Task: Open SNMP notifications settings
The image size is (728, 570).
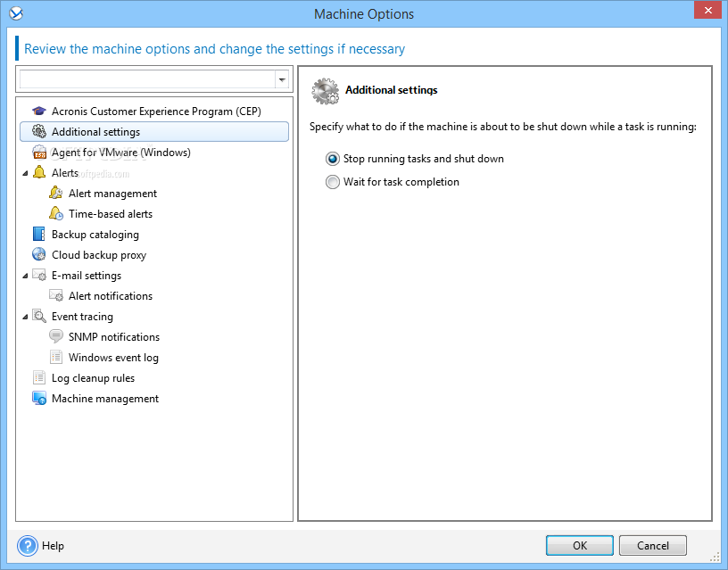Action: coord(114,336)
